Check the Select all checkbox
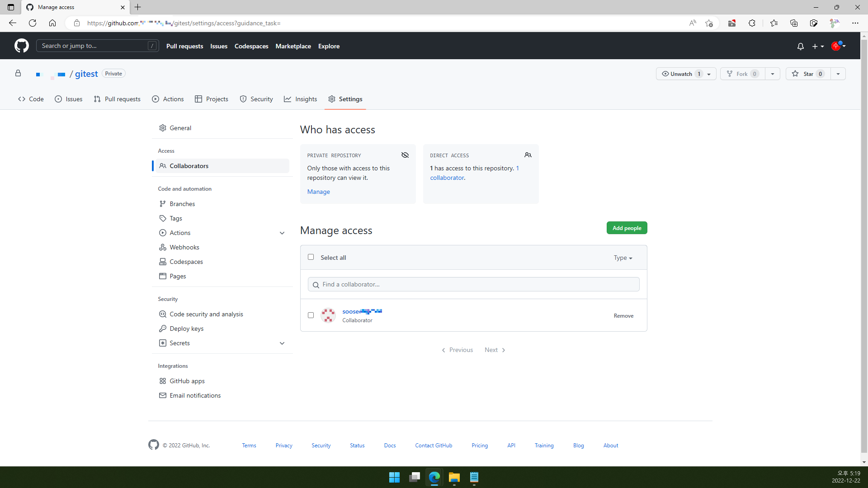 pos(311,257)
